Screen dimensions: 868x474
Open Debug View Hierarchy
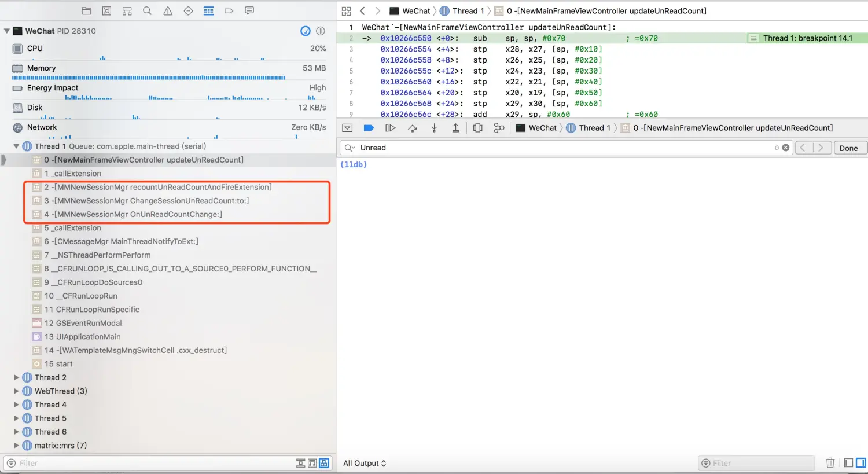click(x=477, y=128)
